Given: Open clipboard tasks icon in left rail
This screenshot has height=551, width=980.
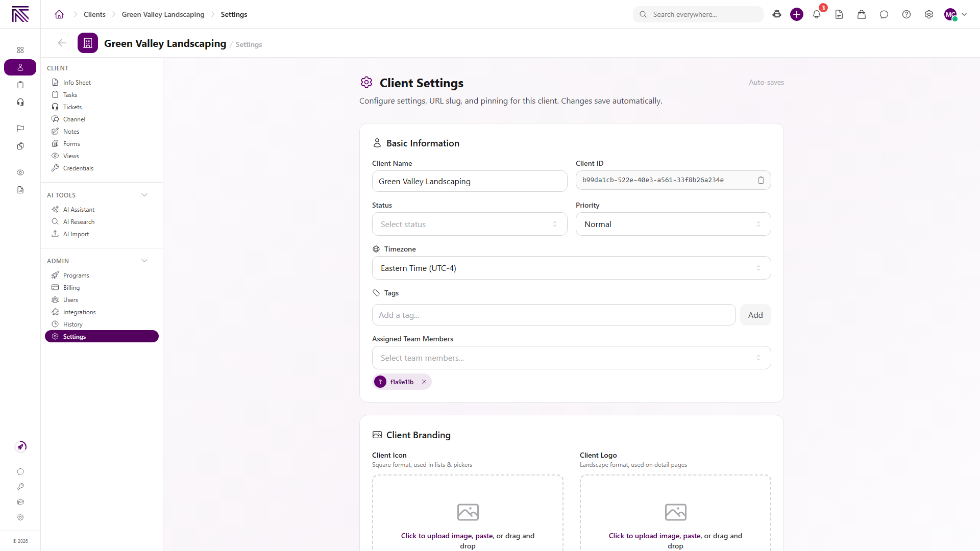Looking at the screenshot, I should click(x=20, y=85).
